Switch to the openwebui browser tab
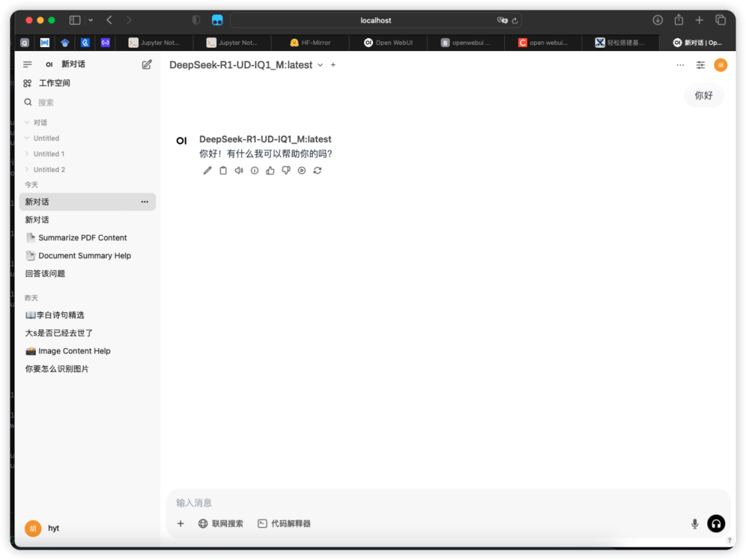Screen dimensions: 746x560 point(466,43)
